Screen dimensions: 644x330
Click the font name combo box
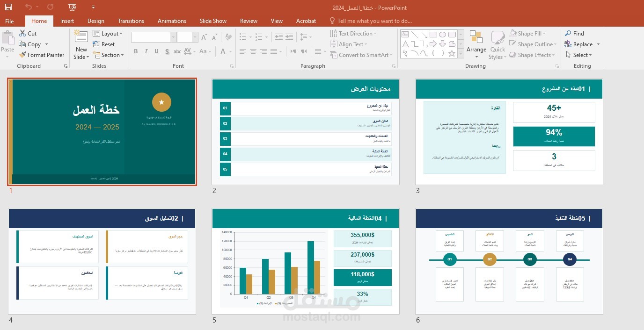click(153, 37)
